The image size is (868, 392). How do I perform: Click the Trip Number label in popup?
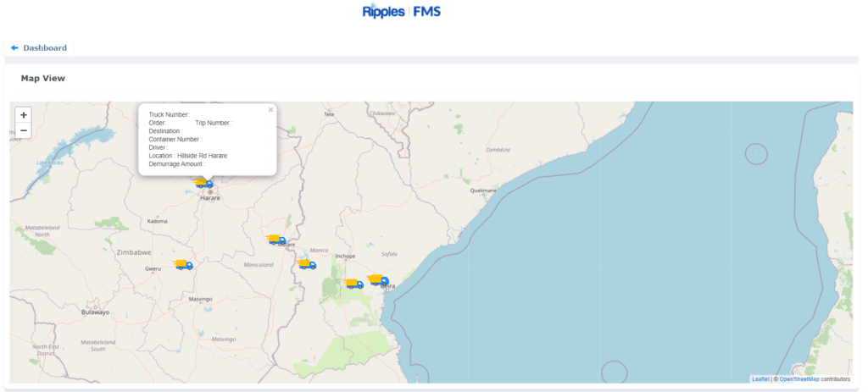pyautogui.click(x=214, y=123)
